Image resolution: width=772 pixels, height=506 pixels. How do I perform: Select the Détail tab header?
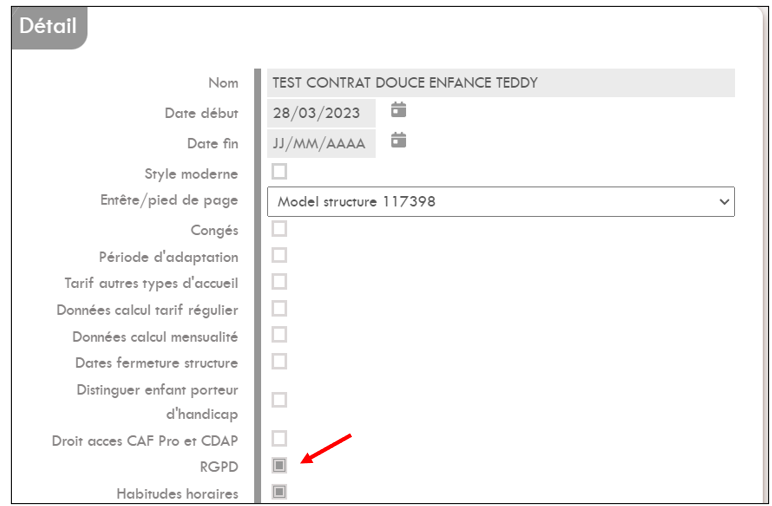click(49, 27)
